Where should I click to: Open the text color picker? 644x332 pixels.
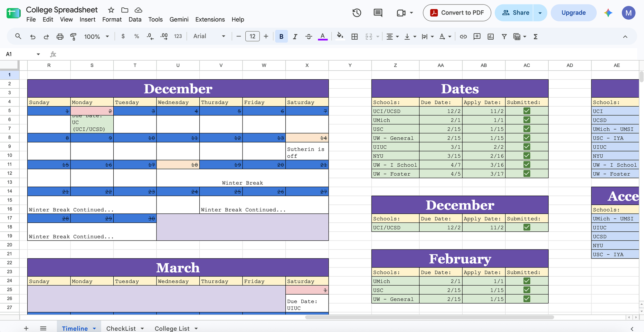(x=323, y=36)
